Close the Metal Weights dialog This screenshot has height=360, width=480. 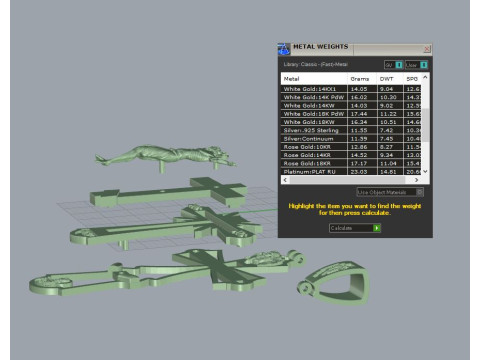click(427, 49)
